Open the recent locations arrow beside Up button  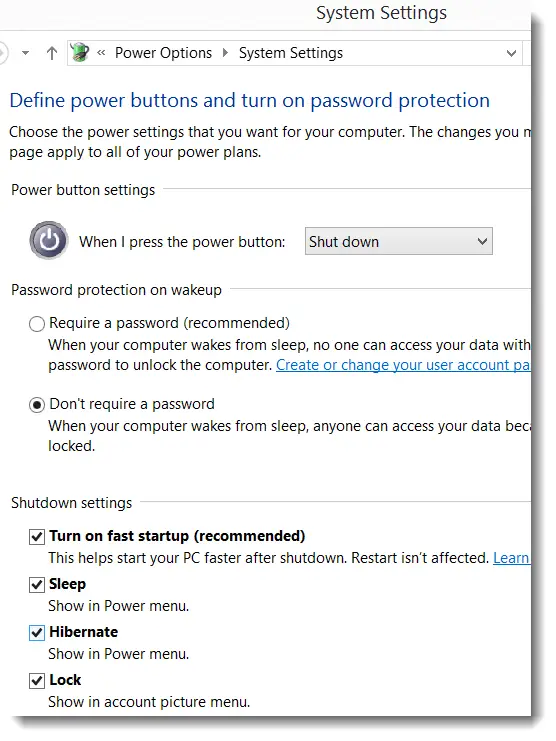pos(26,53)
